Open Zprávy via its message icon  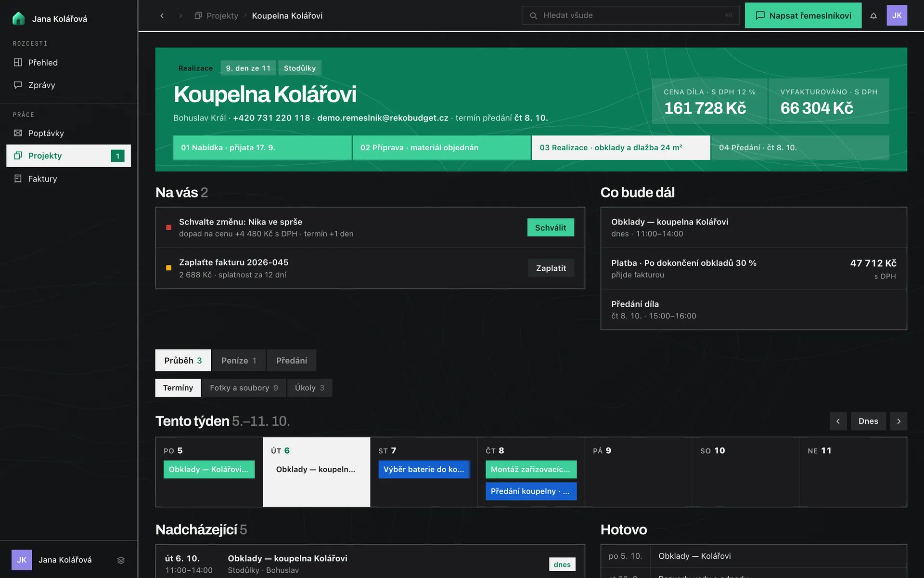(18, 85)
